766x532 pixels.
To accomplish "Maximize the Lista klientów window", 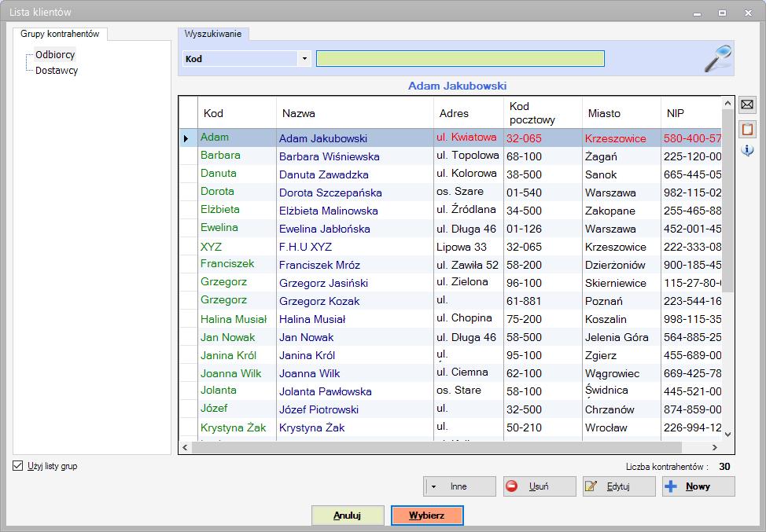I will pos(722,13).
